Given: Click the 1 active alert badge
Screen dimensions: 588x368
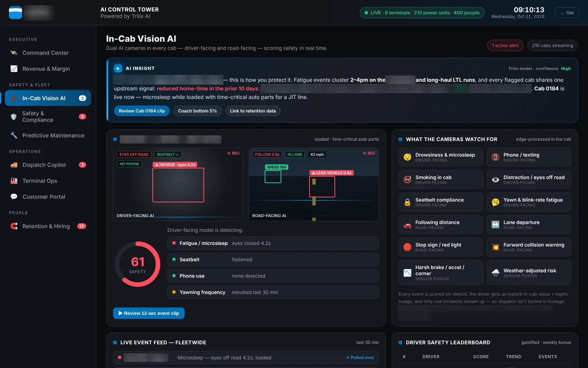Looking at the screenshot, I should [505, 45].
